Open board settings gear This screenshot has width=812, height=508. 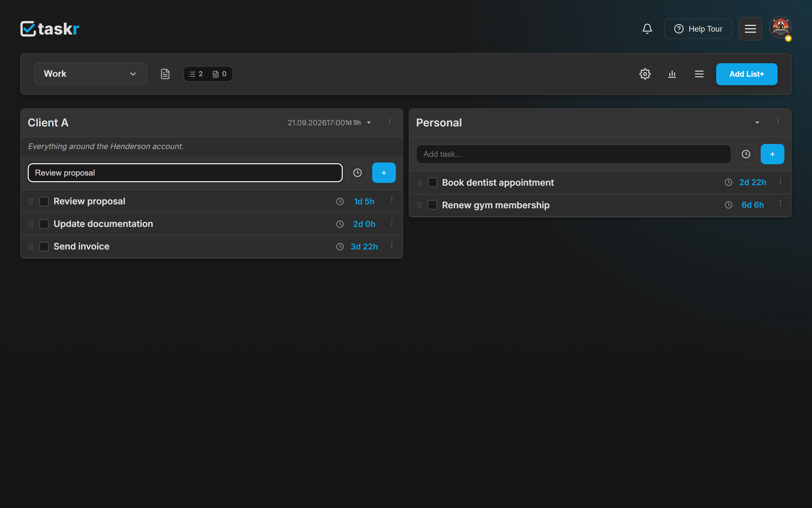[645, 74]
